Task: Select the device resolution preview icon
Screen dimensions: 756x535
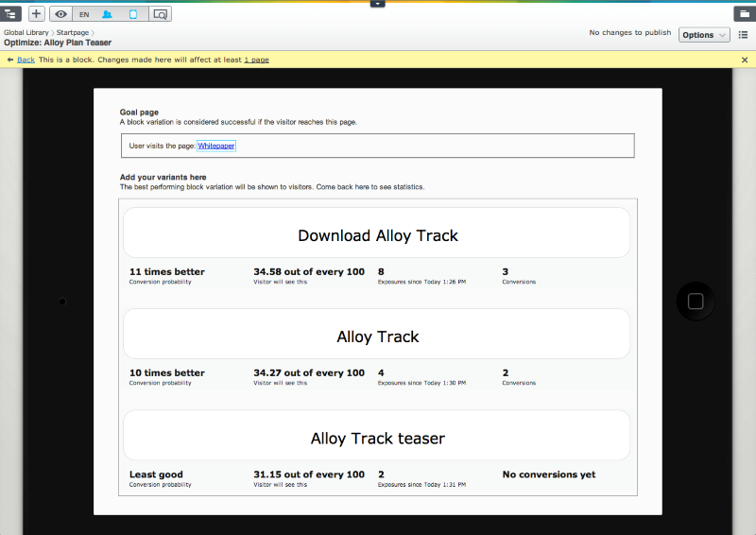Action: point(133,14)
